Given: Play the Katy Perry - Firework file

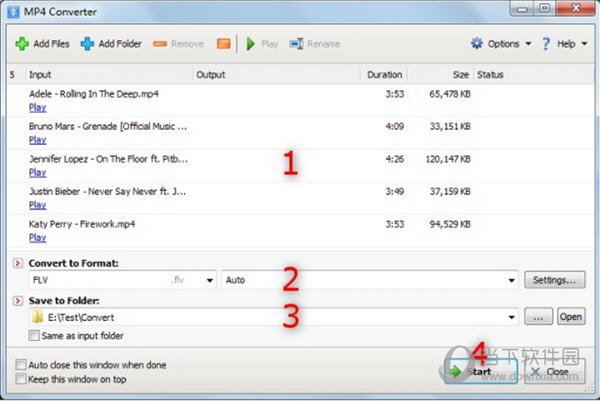Looking at the screenshot, I should (38, 238).
